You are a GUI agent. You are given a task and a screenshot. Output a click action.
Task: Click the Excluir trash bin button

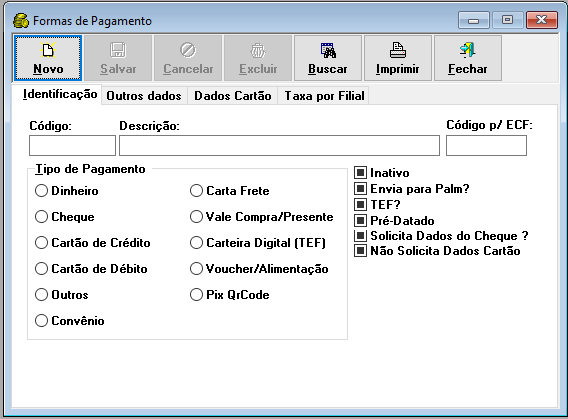point(258,58)
